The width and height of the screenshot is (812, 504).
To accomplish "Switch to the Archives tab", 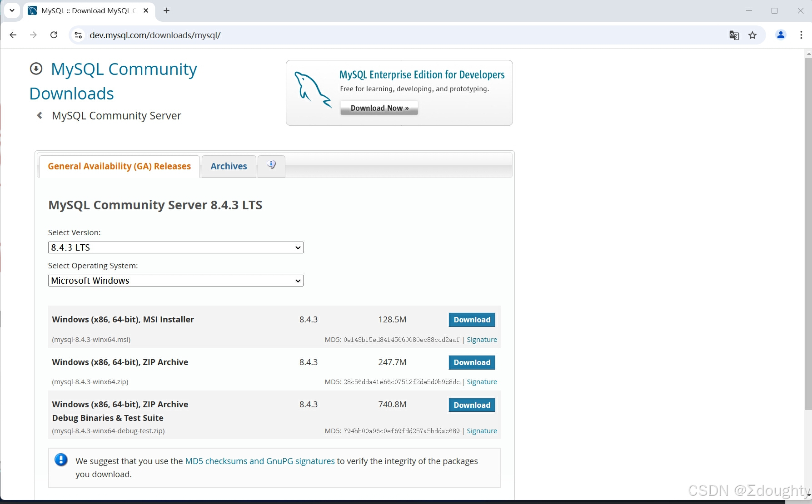I will 229,166.
